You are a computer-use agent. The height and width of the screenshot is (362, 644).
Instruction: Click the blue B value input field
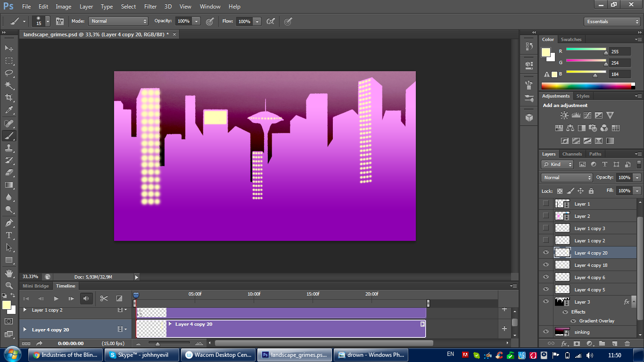pos(620,74)
